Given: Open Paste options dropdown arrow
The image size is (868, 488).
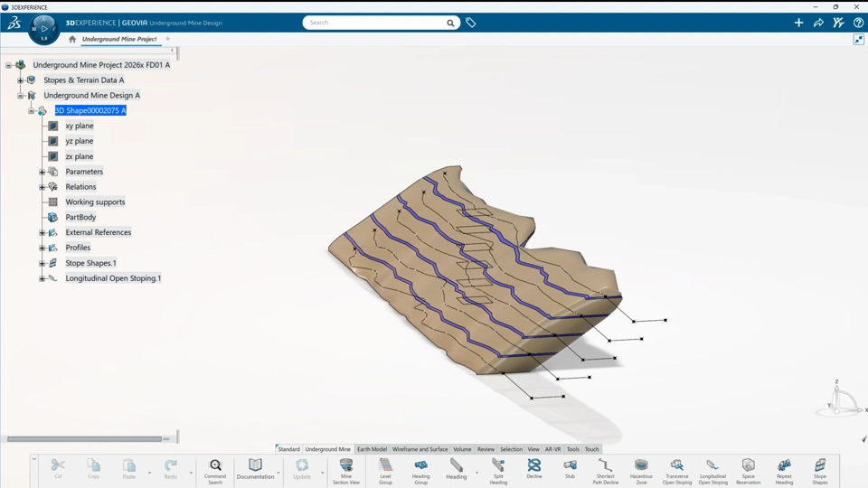Looking at the screenshot, I should pyautogui.click(x=149, y=473).
